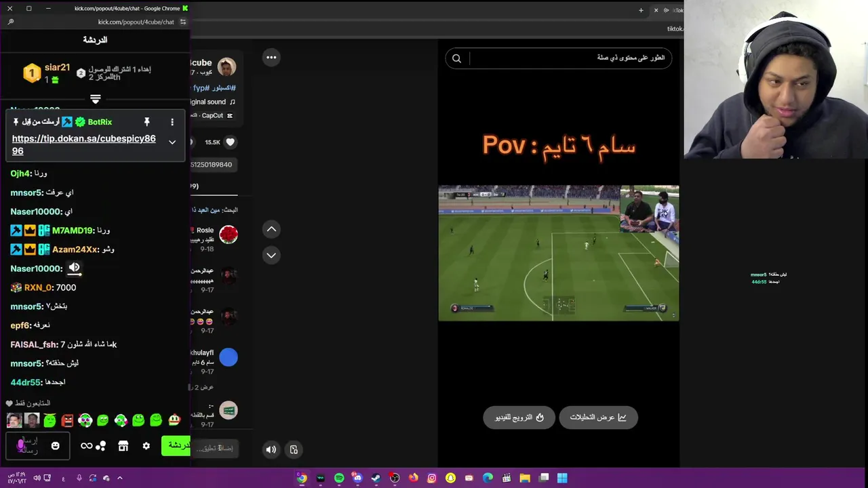Open the emoji picker in chat input

[x=56, y=446]
